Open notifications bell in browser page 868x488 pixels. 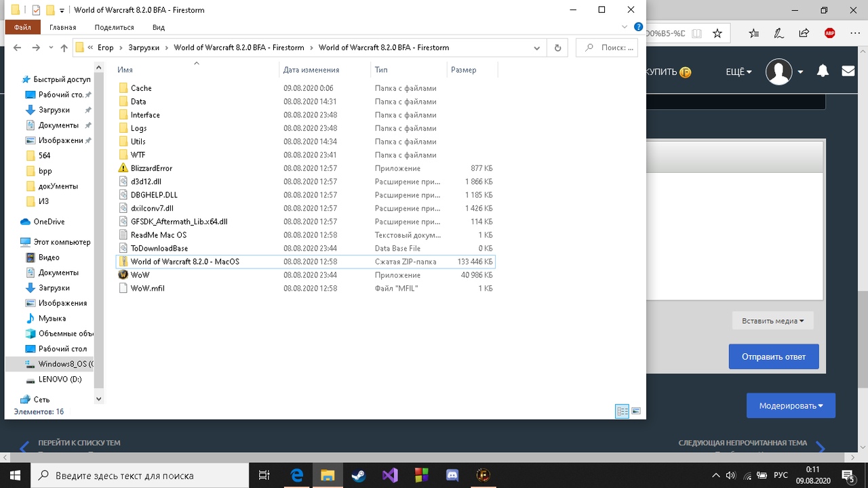[x=823, y=71]
